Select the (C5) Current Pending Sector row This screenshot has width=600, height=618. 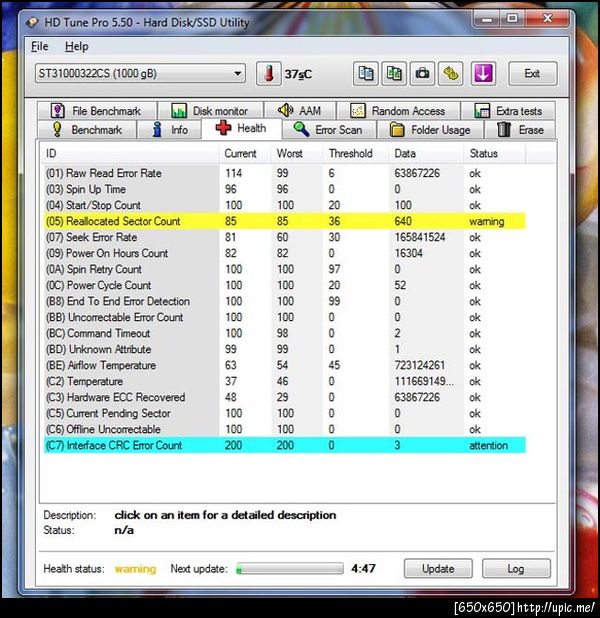click(284, 413)
